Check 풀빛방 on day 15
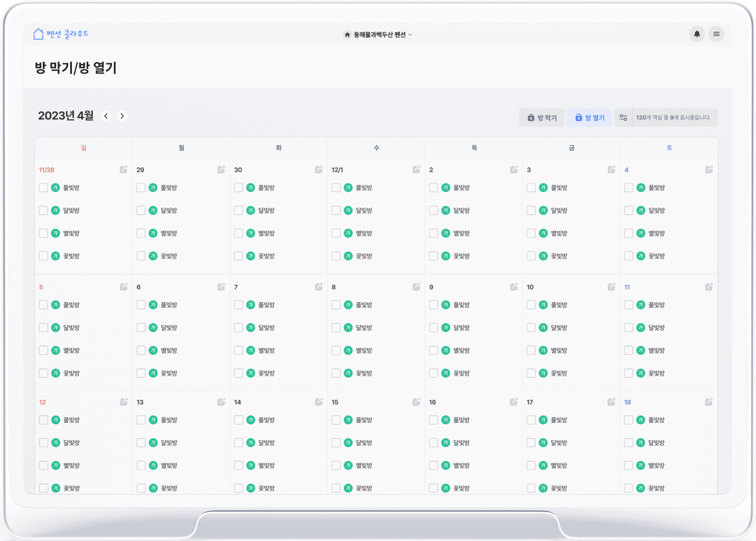This screenshot has width=756, height=541. [336, 420]
